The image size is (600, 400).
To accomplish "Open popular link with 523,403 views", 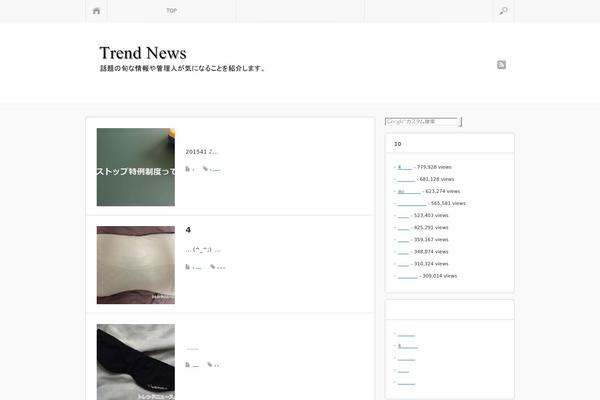I will tap(403, 216).
